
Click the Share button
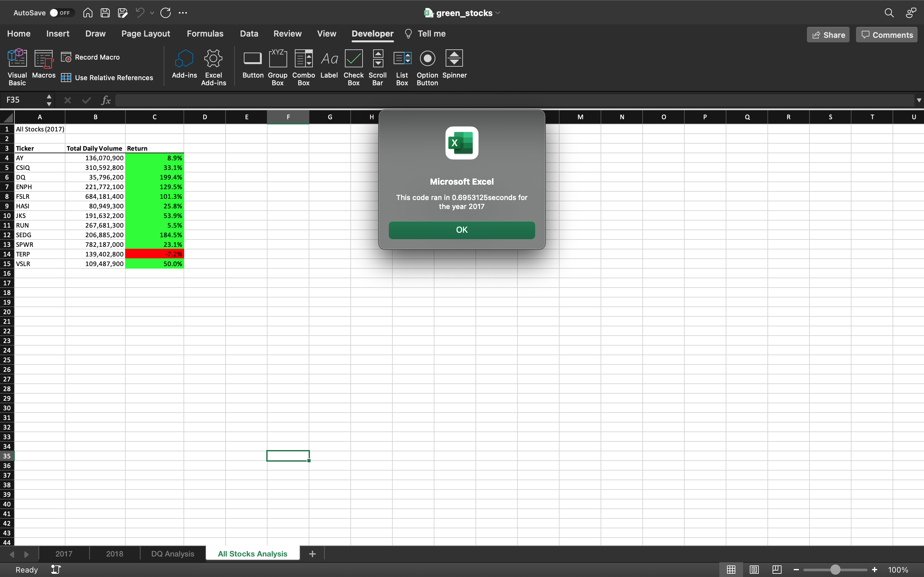pyautogui.click(x=828, y=35)
